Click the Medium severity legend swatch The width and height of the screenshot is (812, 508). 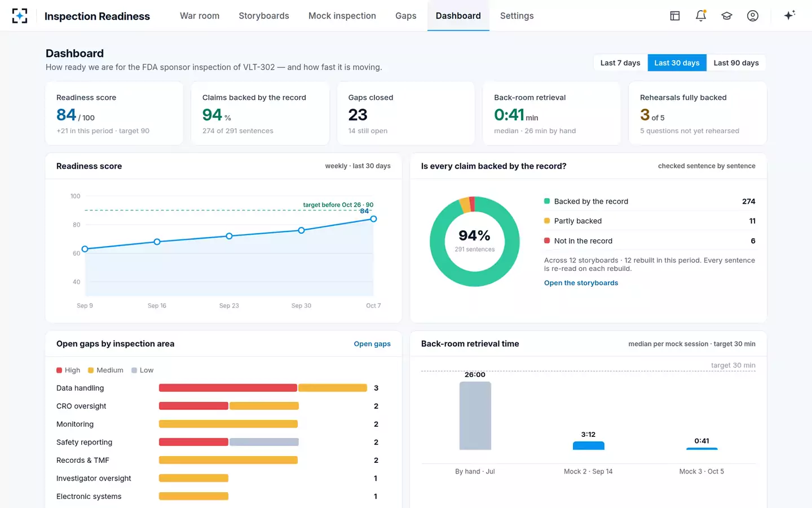click(91, 370)
